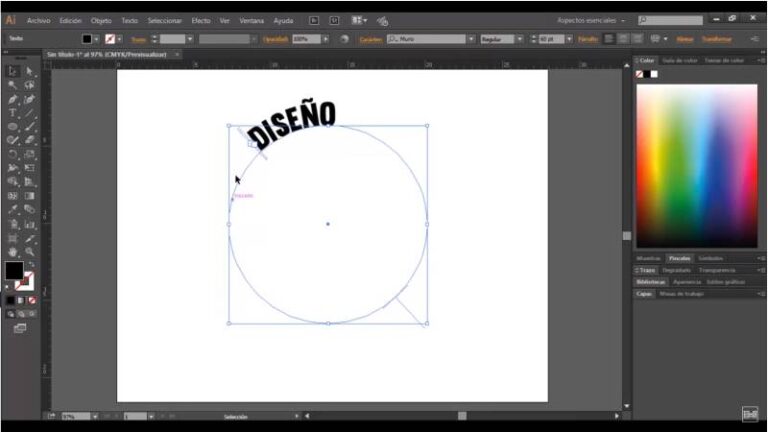Select the Lasso tool

[x=29, y=85]
